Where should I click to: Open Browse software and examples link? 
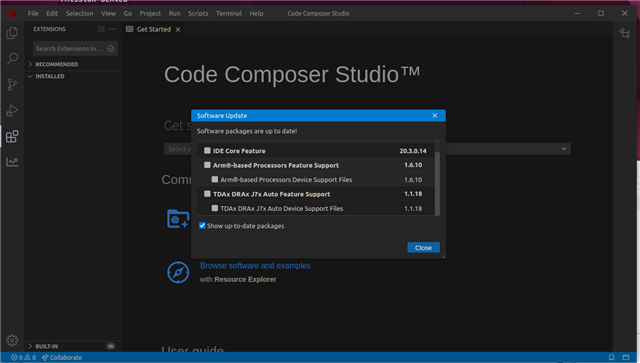coord(255,266)
